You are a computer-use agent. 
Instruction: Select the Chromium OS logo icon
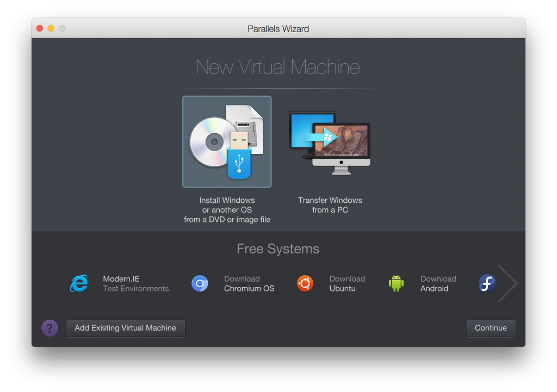[x=200, y=283]
